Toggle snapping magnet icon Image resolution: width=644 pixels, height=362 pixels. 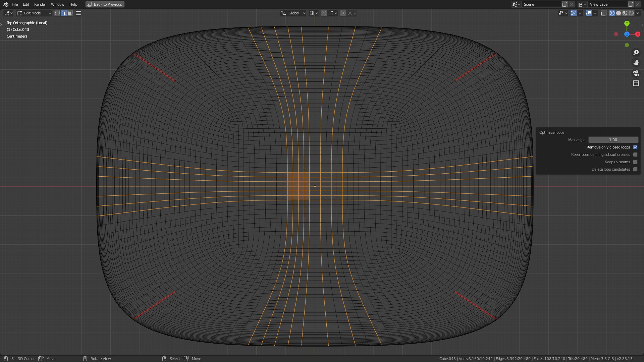click(x=324, y=13)
